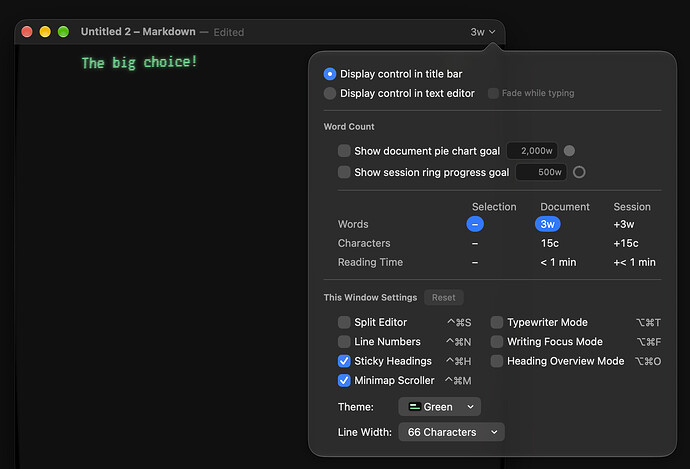Click Session +3w words value
Image resolution: width=690 pixels, height=469 pixels.
[624, 224]
